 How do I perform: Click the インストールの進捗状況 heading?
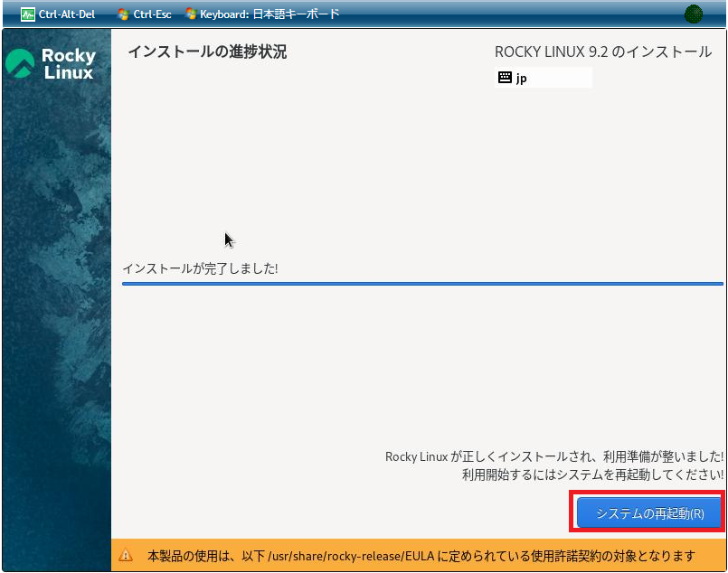pyautogui.click(x=207, y=52)
